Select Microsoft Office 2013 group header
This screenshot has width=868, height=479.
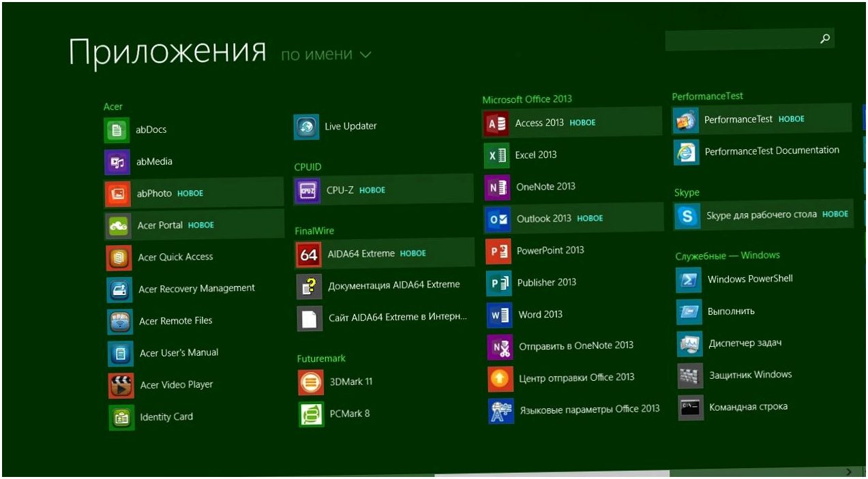527,99
